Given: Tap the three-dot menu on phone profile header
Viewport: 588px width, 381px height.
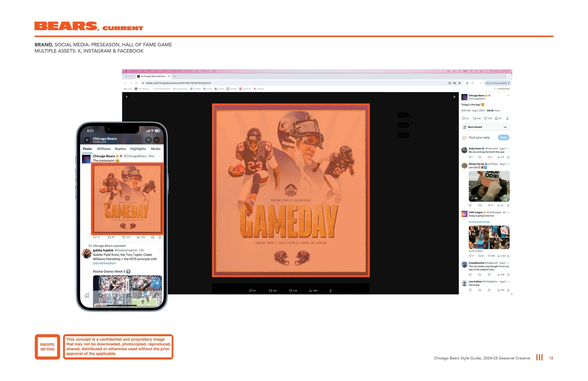Looking at the screenshot, I should point(157,140).
